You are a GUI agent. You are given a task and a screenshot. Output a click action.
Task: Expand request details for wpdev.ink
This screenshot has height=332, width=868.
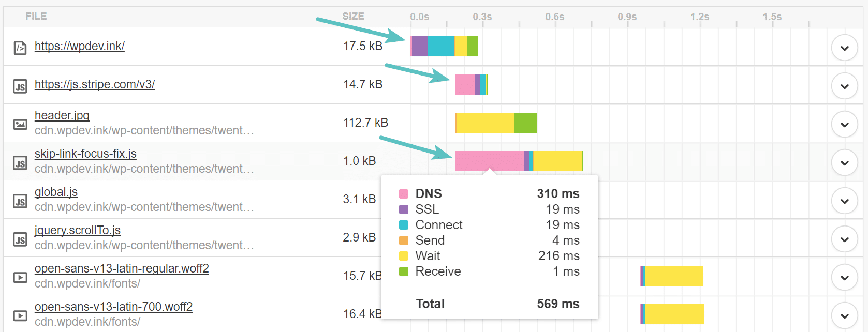[844, 48]
